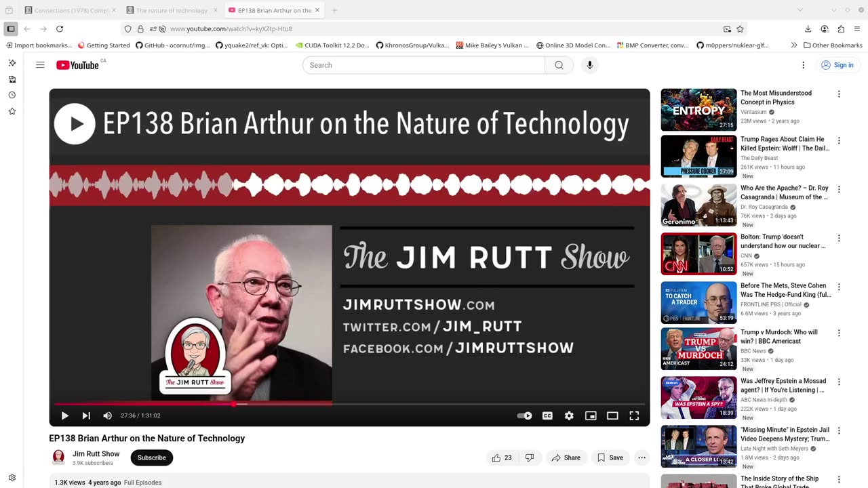
Task: Open Missing Minute Epstein Jail video title
Action: pos(785,434)
